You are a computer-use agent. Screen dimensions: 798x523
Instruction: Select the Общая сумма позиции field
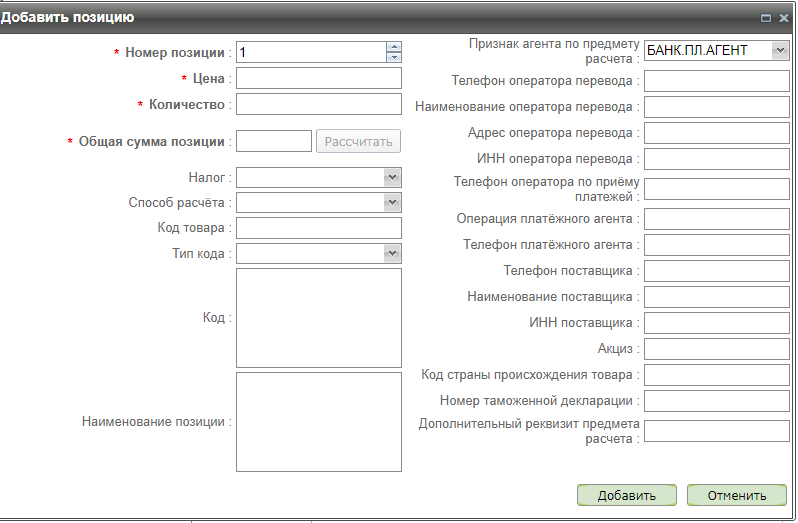pyautogui.click(x=274, y=141)
